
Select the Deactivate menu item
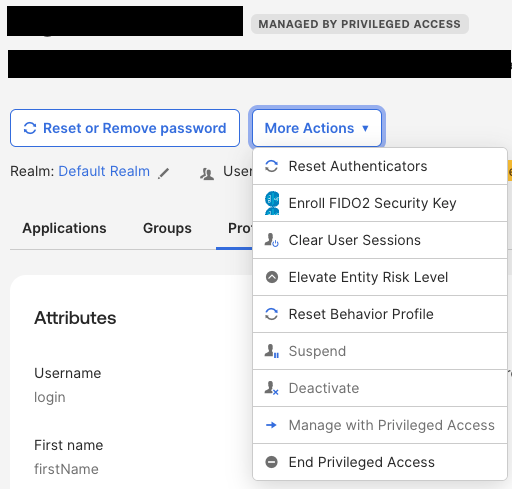(x=380, y=388)
